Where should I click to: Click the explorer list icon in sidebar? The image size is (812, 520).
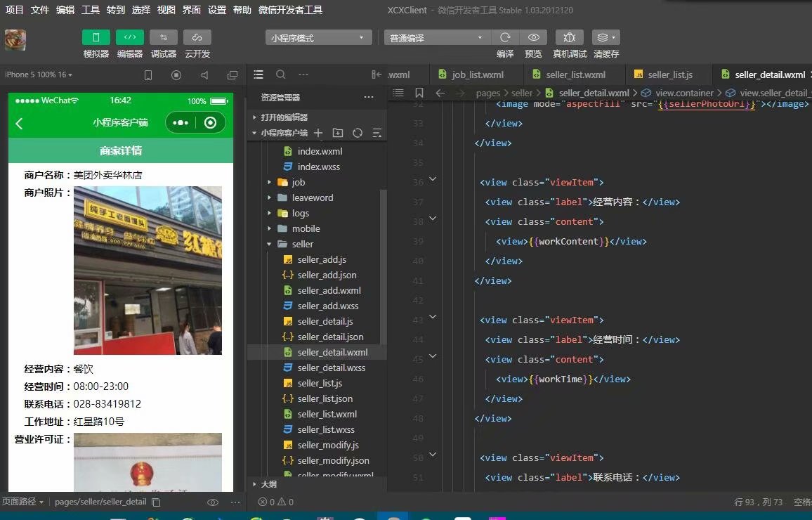point(258,74)
